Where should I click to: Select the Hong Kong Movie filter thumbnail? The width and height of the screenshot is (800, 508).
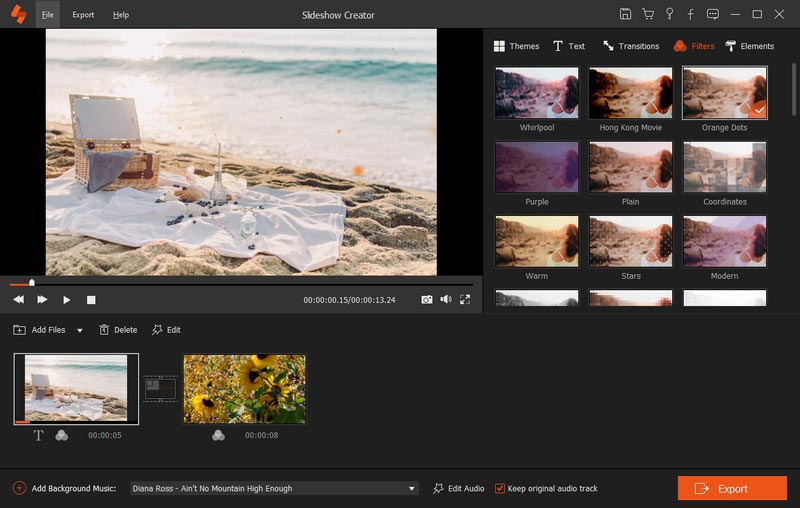[x=630, y=93]
